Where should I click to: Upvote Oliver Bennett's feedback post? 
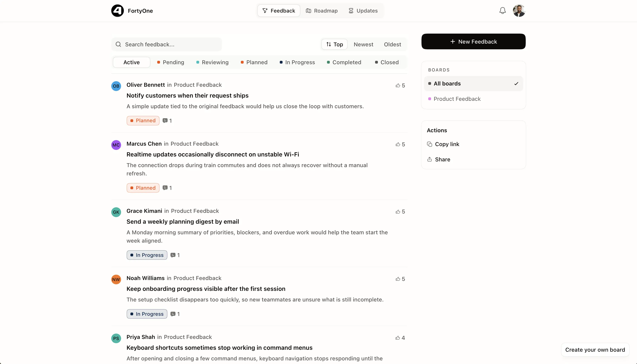pyautogui.click(x=400, y=85)
